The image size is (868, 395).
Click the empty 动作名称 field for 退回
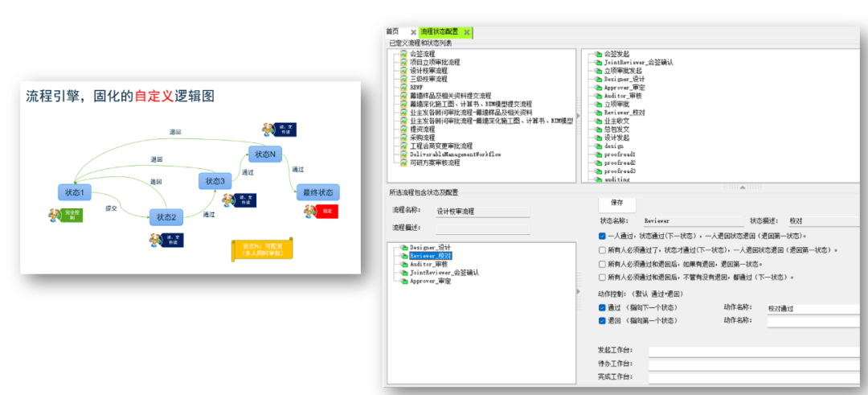coord(815,321)
